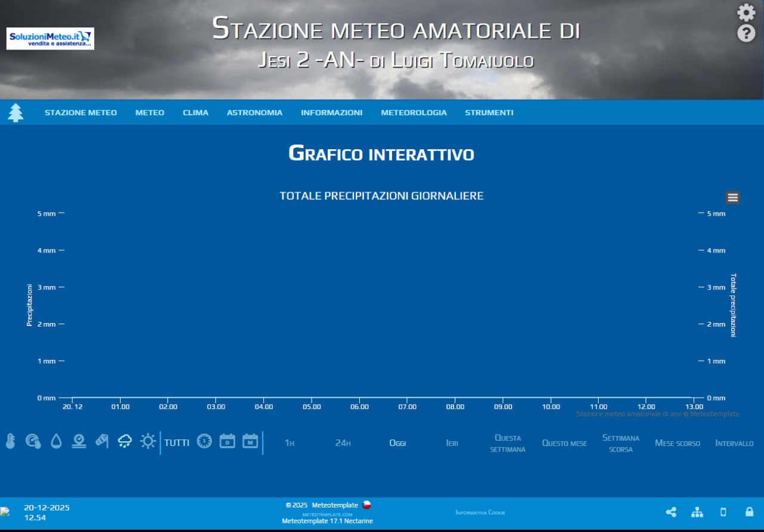This screenshot has height=532, width=764.
Task: Switch to hourly clock interval
Action: 204,441
